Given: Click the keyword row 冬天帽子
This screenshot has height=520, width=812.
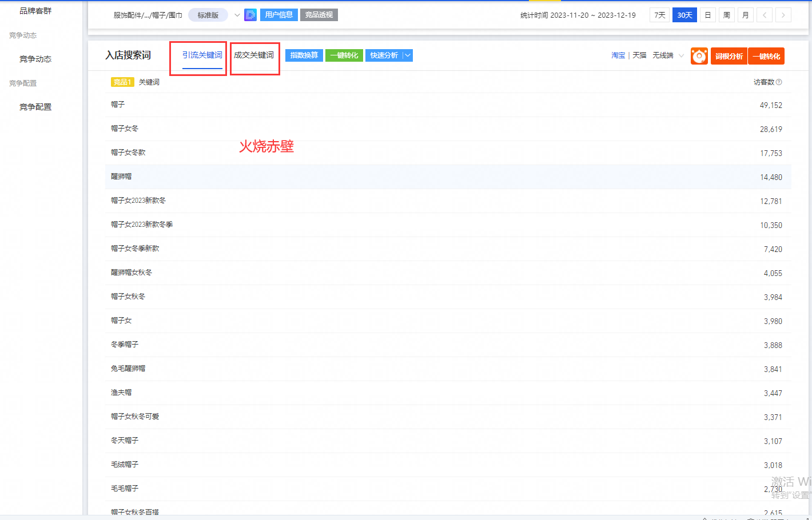Looking at the screenshot, I should click(x=448, y=441).
